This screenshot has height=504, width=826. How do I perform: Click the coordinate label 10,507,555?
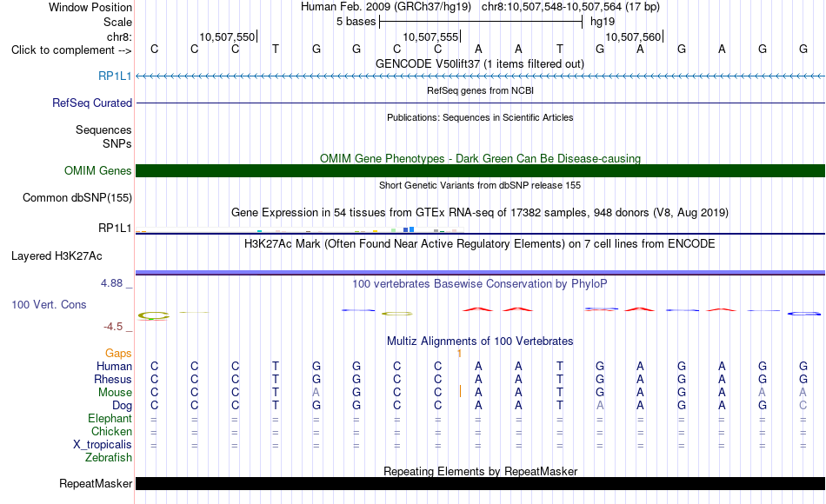pyautogui.click(x=430, y=36)
